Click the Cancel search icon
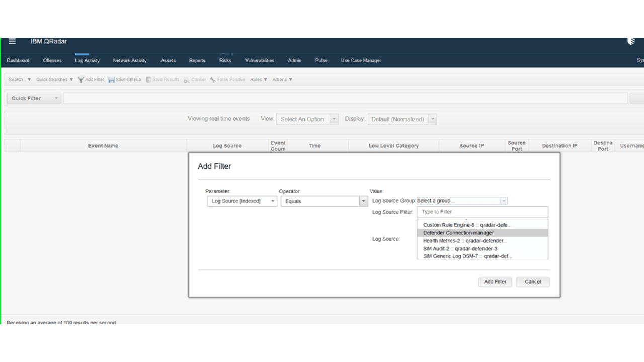Image resolution: width=644 pixels, height=362 pixels. click(186, 79)
